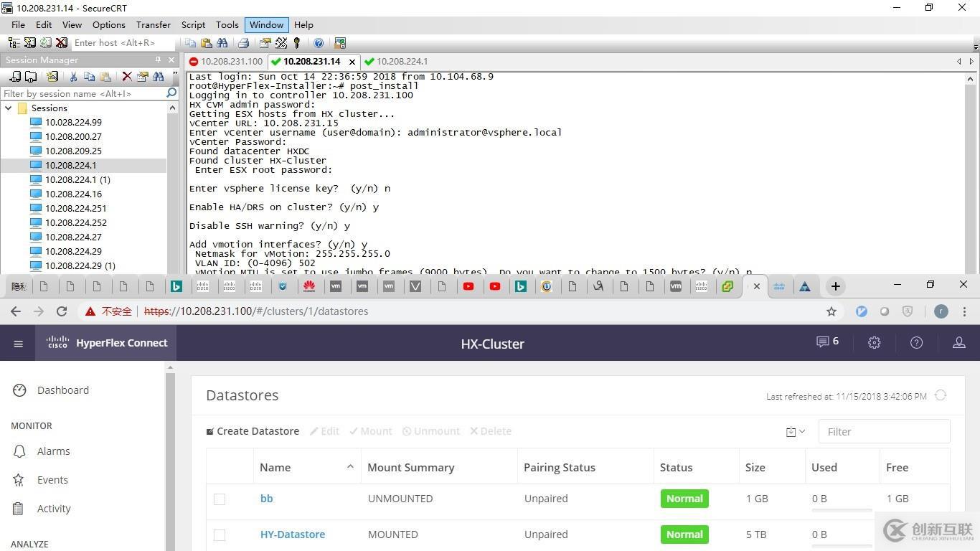980x551 pixels.
Task: Open Session Manager toggle icon in SecureCRT toolbar
Action: pyautogui.click(x=14, y=43)
